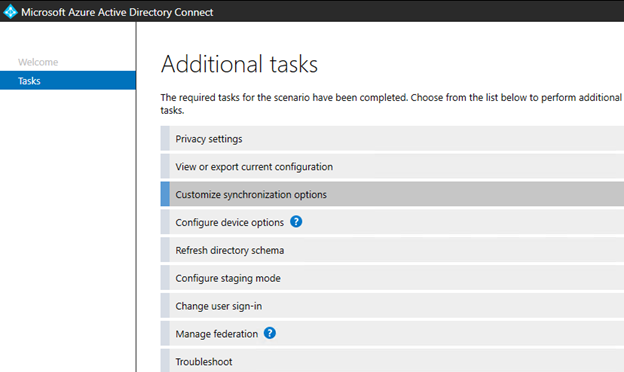Image resolution: width=624 pixels, height=372 pixels.
Task: Click the 'required tasks for the scenario' description
Action: (x=391, y=103)
